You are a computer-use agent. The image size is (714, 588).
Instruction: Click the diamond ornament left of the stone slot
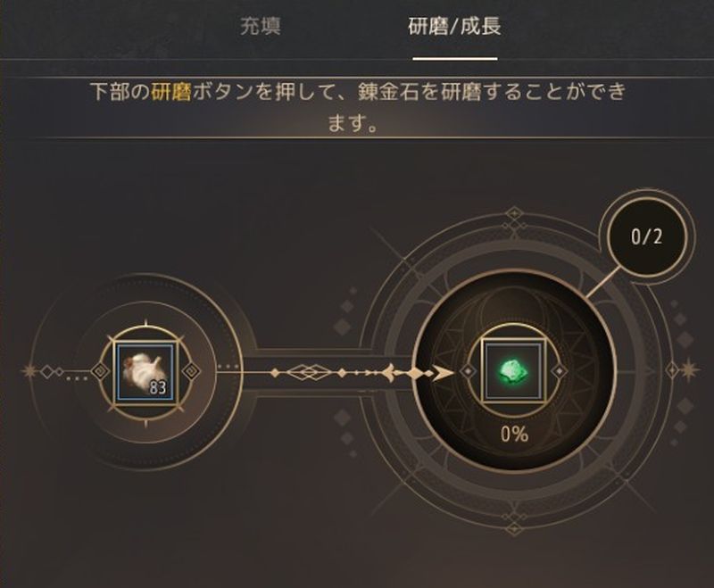click(x=468, y=372)
